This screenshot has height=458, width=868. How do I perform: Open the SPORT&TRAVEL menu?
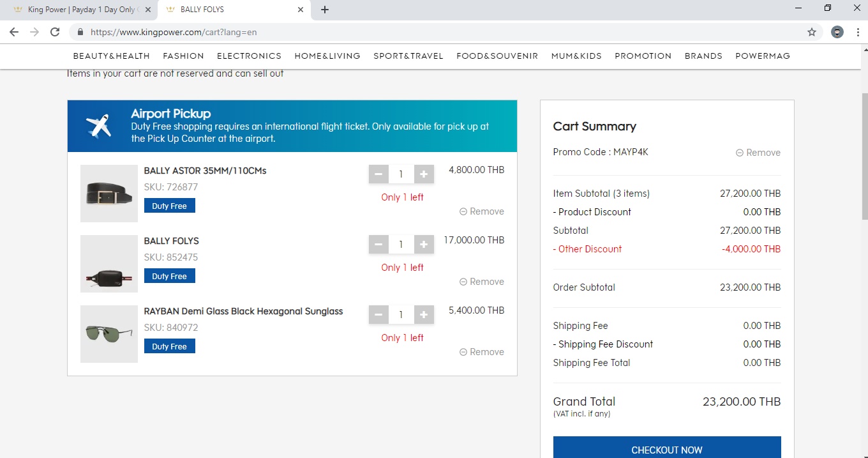[x=408, y=56]
